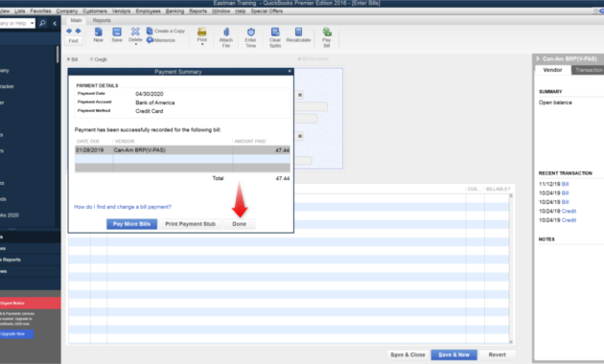
Task: Toggle the Bill Received checkbox
Action: [x=300, y=58]
